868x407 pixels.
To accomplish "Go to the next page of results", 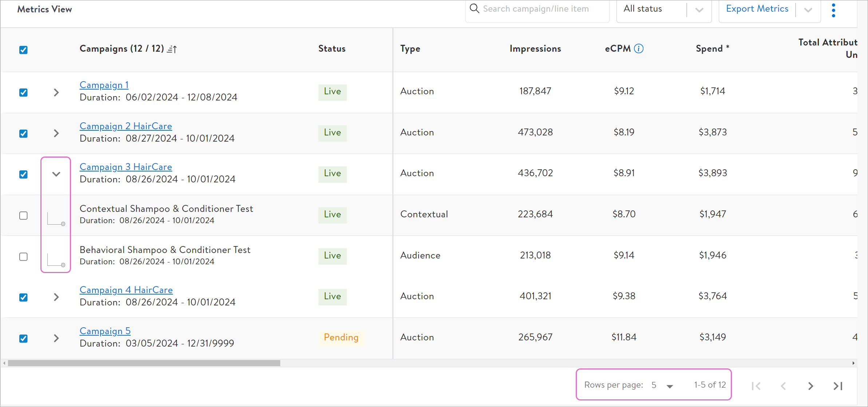I will pyautogui.click(x=810, y=386).
